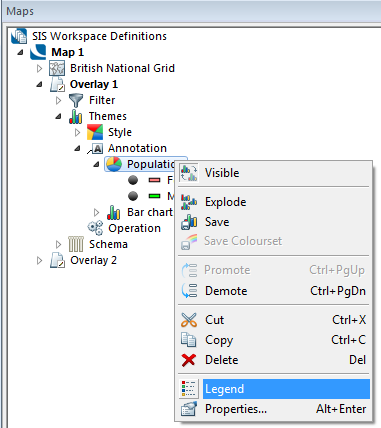Click the Operation gears icon
The width and height of the screenshot is (381, 428).
[95, 228]
